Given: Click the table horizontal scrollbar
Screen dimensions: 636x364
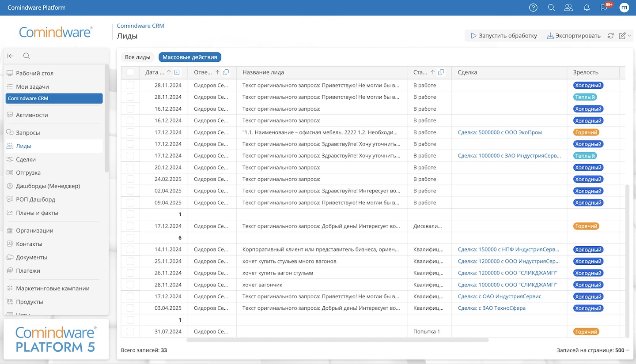Looking at the screenshot, I should click(x=337, y=340).
